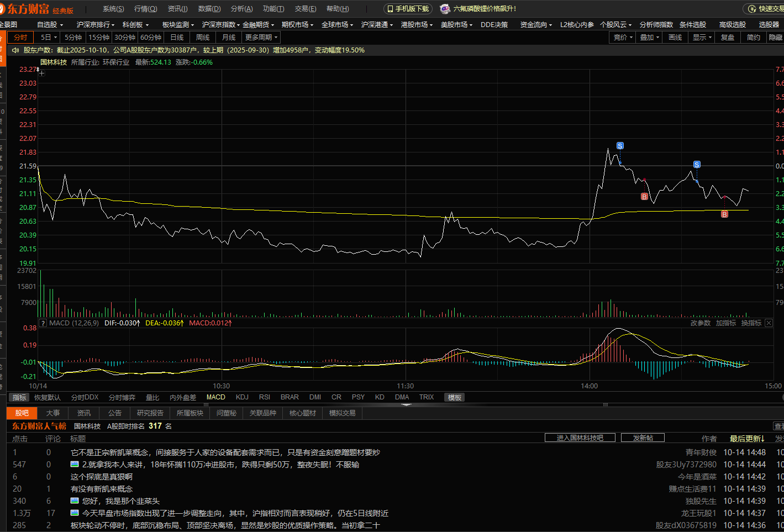The height and width of the screenshot is (532, 784).
Task: Click the speaker announcement icon
Action: tap(15, 50)
